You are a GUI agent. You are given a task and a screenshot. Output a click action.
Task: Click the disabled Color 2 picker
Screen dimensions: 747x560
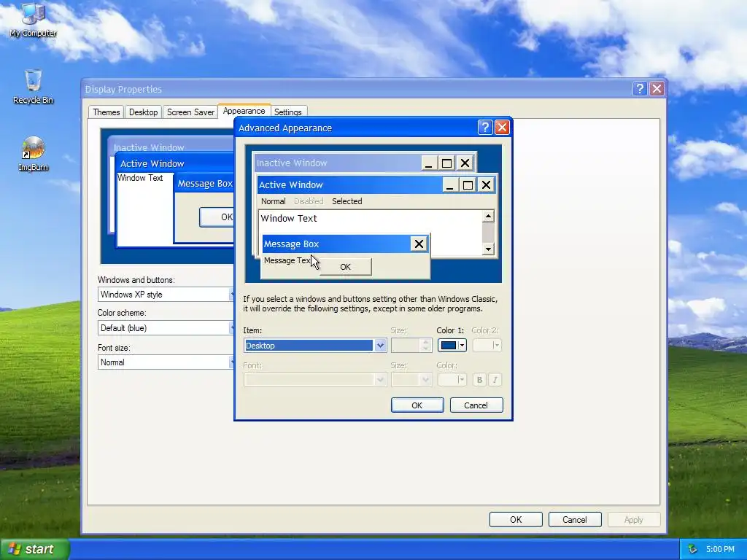[x=487, y=345]
